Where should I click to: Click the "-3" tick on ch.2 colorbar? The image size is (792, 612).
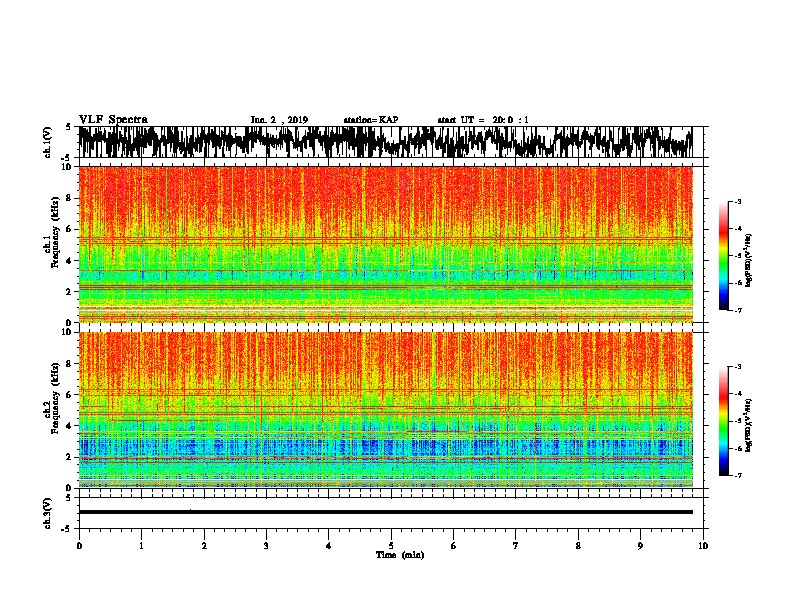pos(737,367)
